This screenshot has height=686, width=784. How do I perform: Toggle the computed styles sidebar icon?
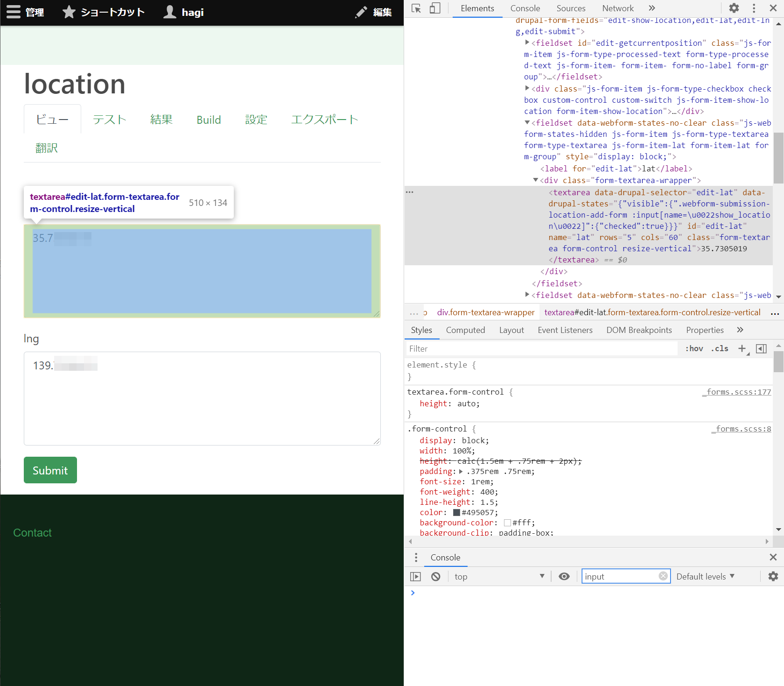coord(761,349)
